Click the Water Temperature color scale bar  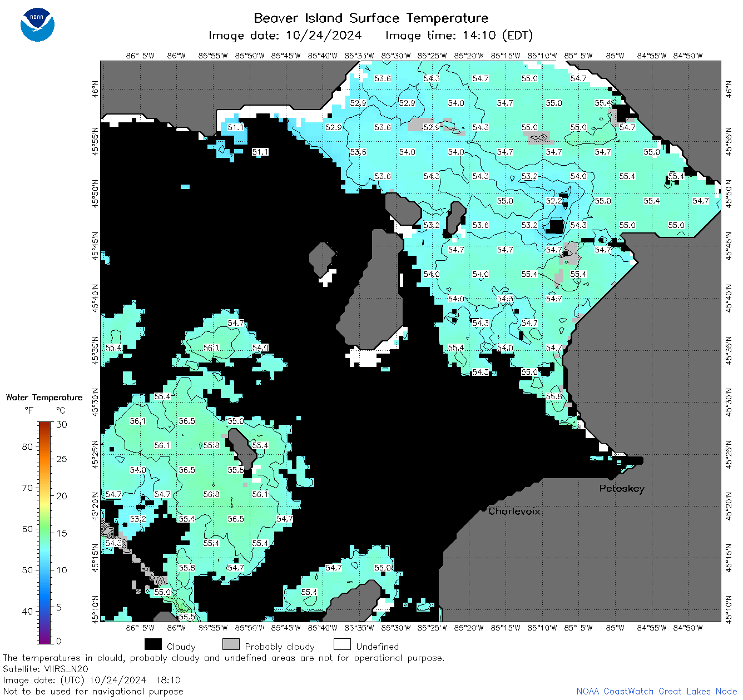(45, 532)
